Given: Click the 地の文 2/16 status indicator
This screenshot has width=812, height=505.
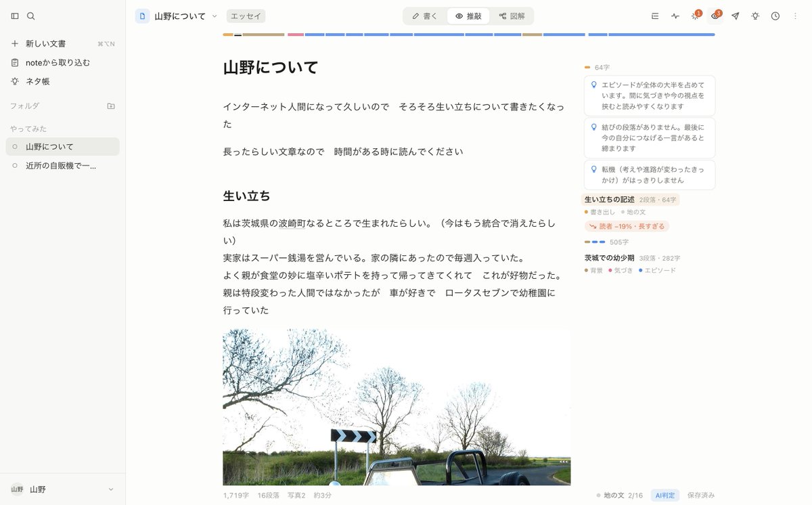Looking at the screenshot, I should click(619, 496).
